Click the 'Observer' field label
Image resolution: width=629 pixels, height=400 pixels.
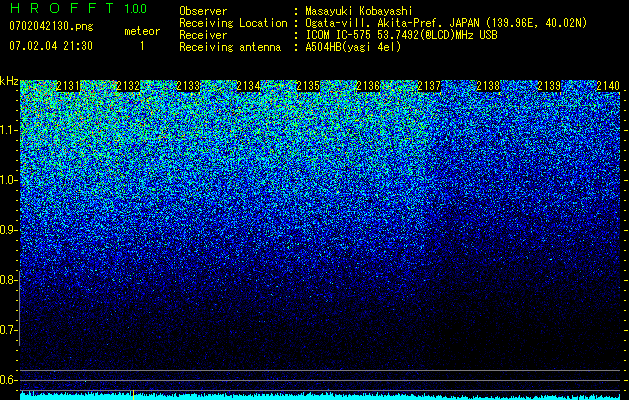pyautogui.click(x=203, y=11)
